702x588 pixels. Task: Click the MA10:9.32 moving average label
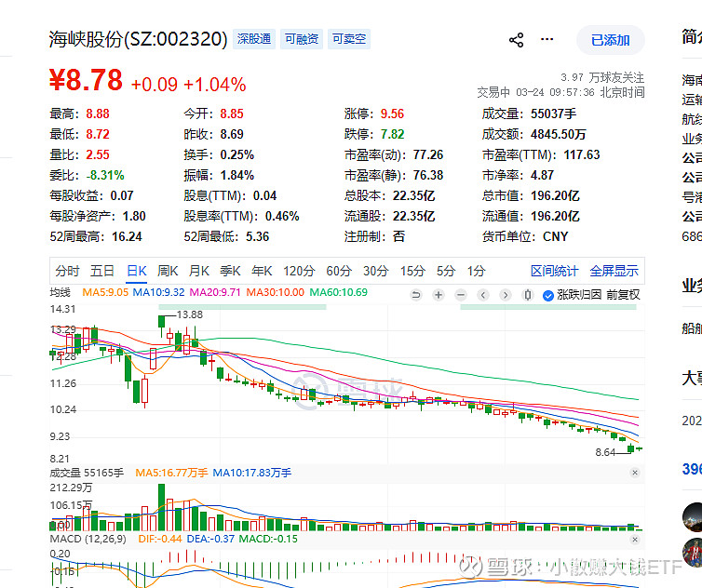click(159, 293)
